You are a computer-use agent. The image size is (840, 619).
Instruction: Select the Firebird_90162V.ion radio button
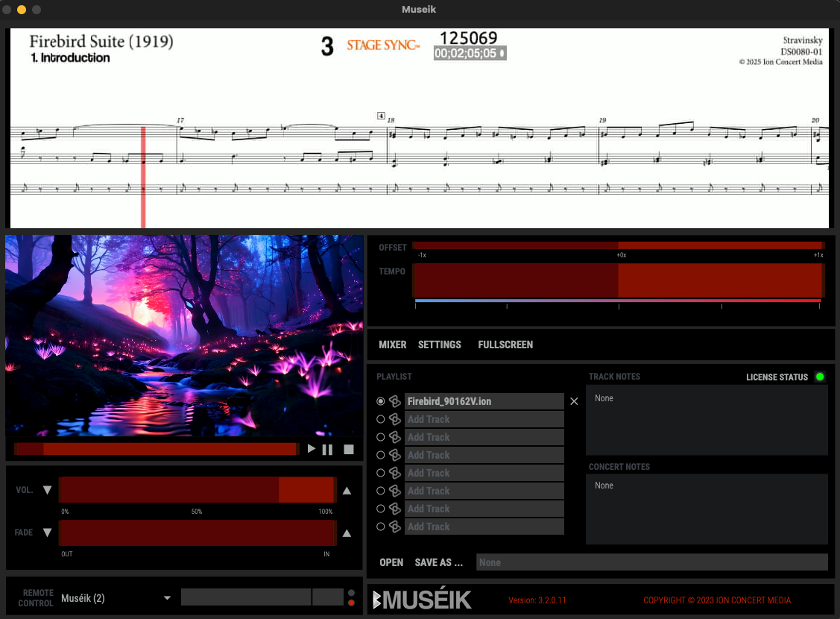[x=380, y=401]
